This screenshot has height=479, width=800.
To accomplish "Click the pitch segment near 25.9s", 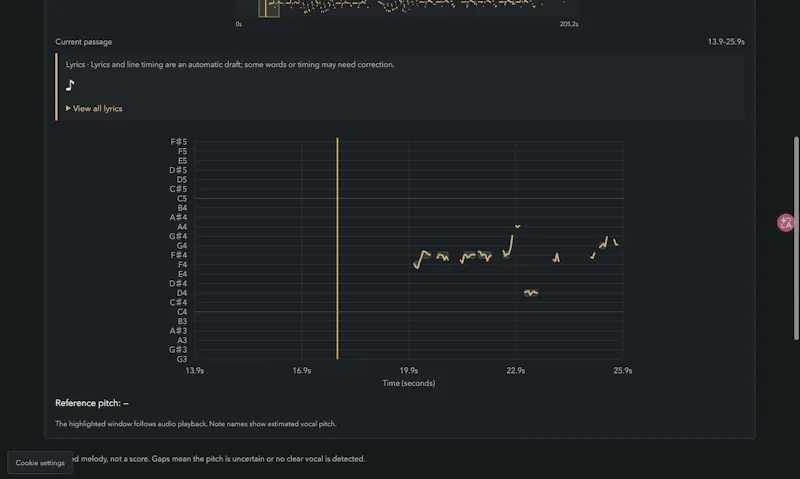I will click(616, 242).
